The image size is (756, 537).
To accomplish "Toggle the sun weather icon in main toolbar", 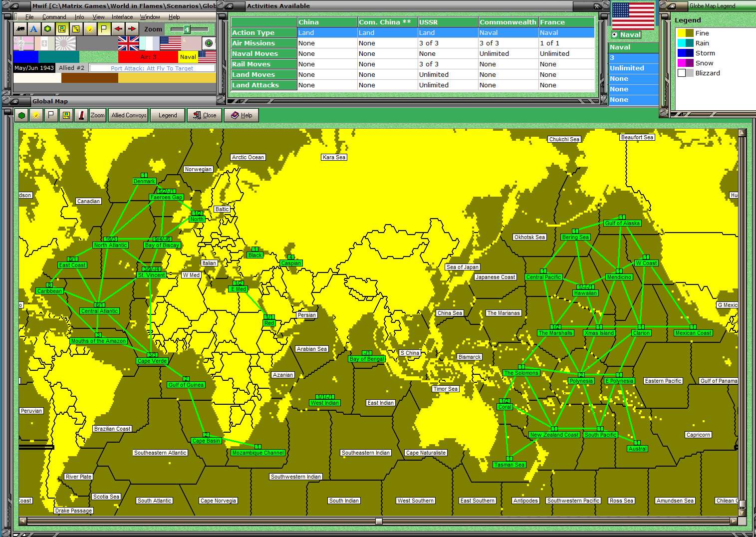I will point(89,29).
